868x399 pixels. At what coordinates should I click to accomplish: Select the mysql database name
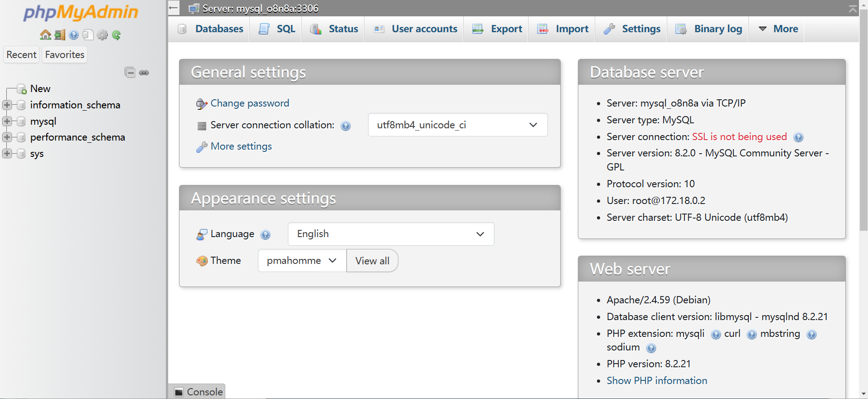pos(44,122)
